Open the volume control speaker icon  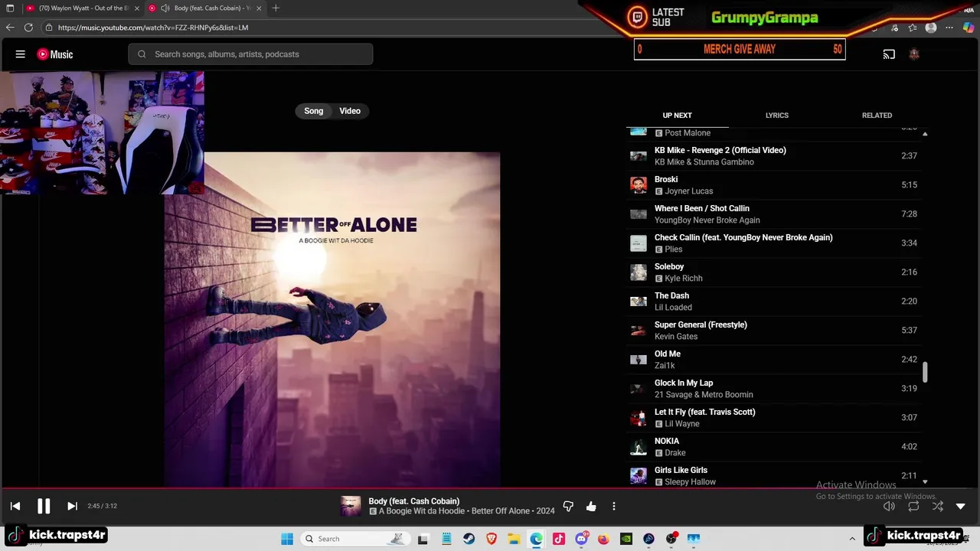[889, 506]
